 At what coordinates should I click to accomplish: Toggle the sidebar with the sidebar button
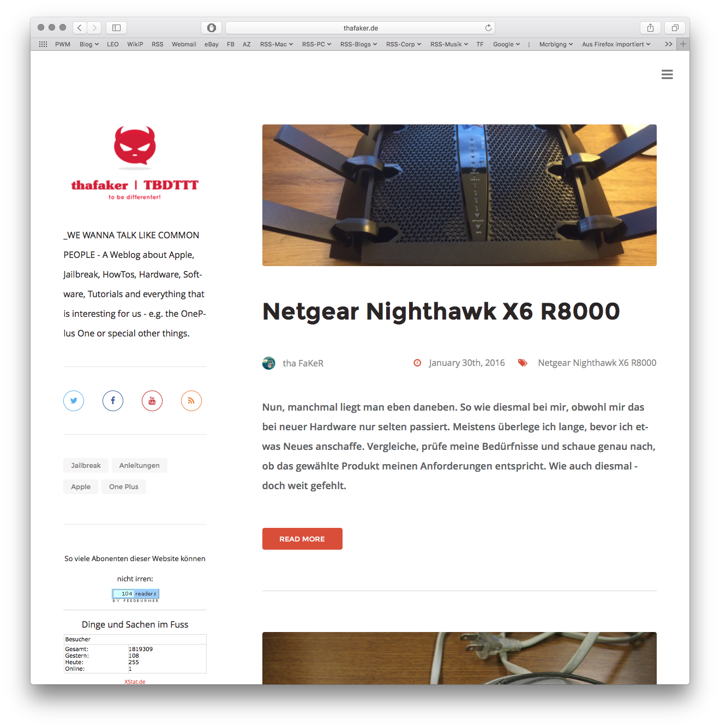[x=116, y=27]
